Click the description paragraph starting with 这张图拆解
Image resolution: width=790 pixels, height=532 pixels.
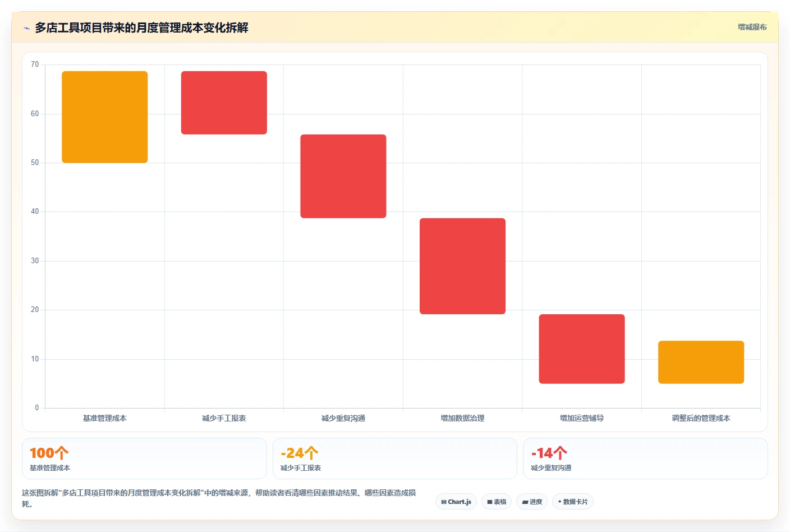(219, 498)
